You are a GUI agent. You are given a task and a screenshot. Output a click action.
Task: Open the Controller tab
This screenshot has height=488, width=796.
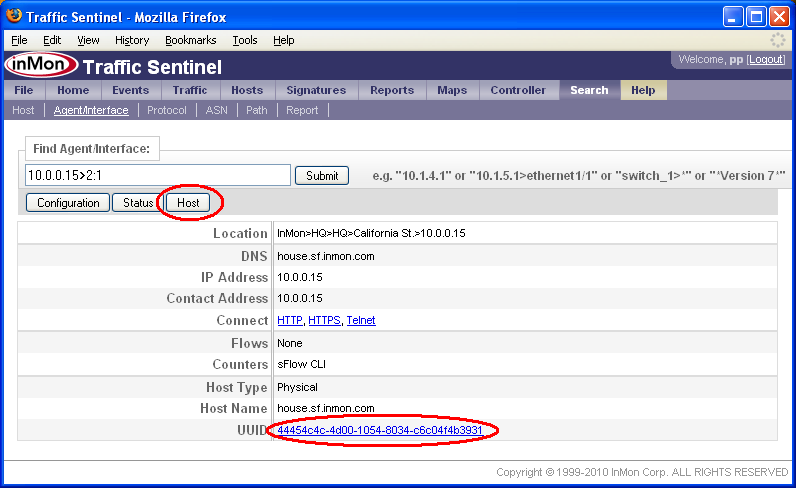[518, 90]
